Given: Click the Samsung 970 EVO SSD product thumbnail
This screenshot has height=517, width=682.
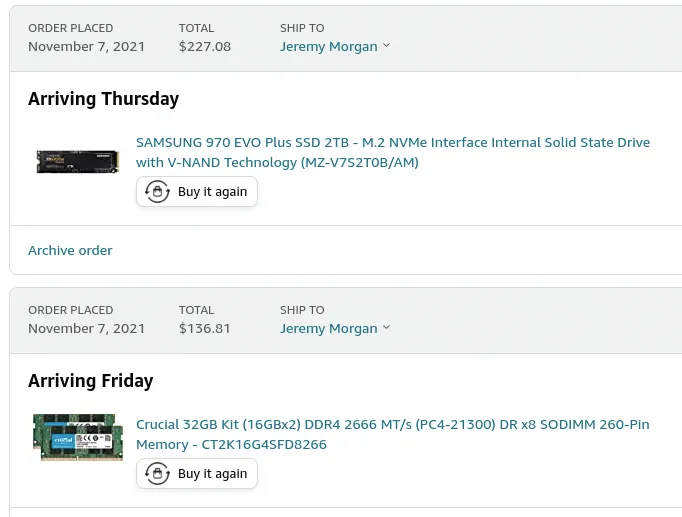Looking at the screenshot, I should (x=78, y=161).
